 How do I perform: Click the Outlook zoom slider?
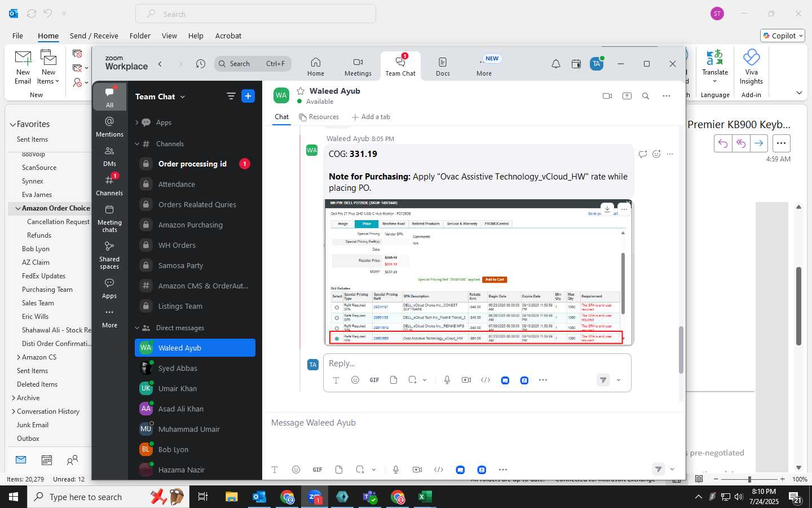click(x=749, y=479)
